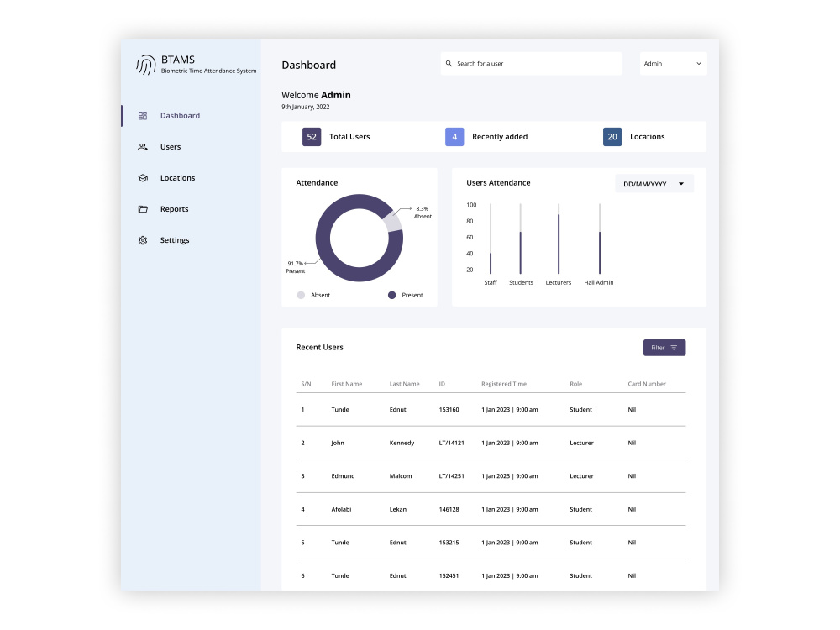Click the 52 Total Users badge
840x630 pixels.
coord(312,137)
